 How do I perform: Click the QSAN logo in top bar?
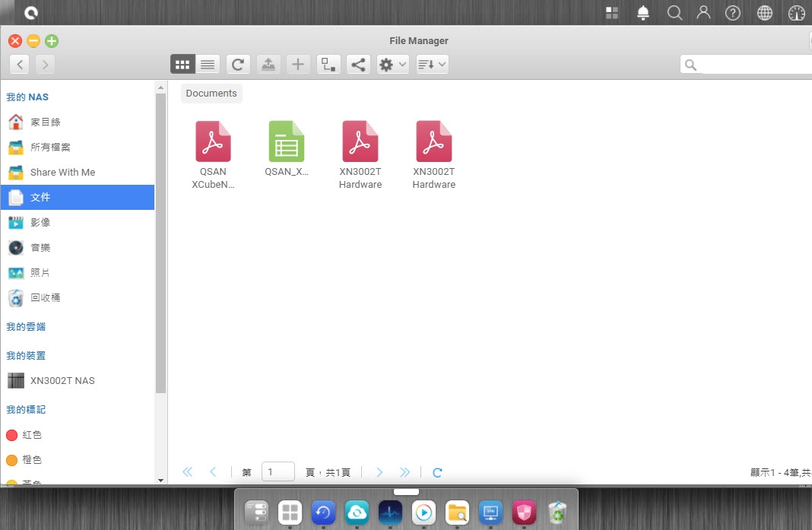click(31, 12)
